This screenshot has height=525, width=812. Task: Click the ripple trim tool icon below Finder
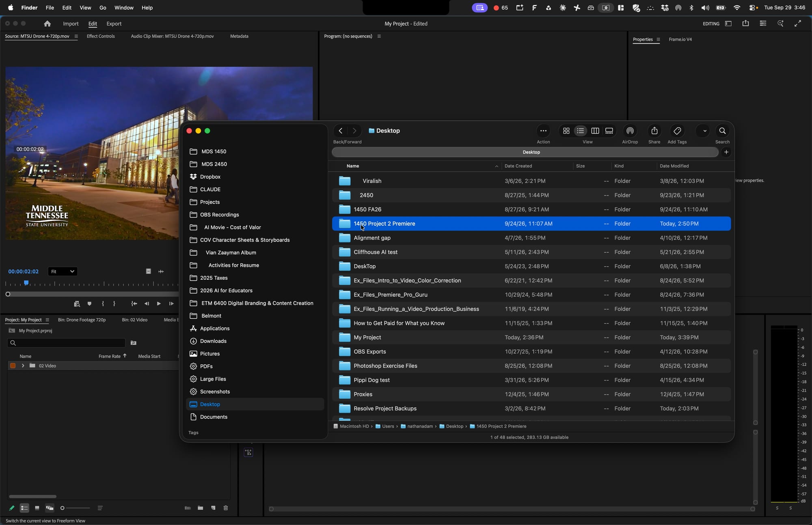[248, 452]
